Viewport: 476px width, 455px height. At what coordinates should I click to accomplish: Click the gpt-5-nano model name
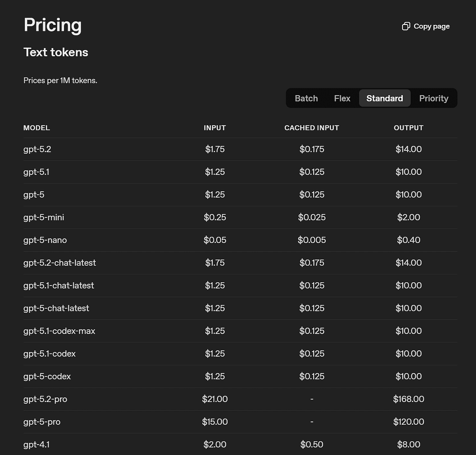click(x=45, y=240)
